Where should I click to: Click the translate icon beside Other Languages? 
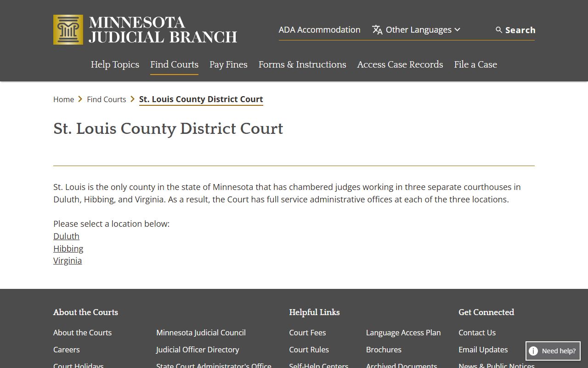[x=377, y=30]
